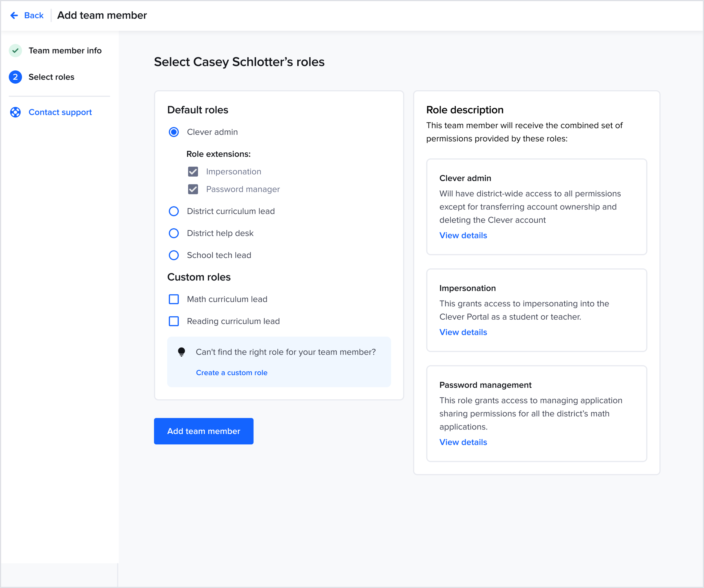Click the Clever admin description card title
Screen dimensions: 704x588
point(465,178)
